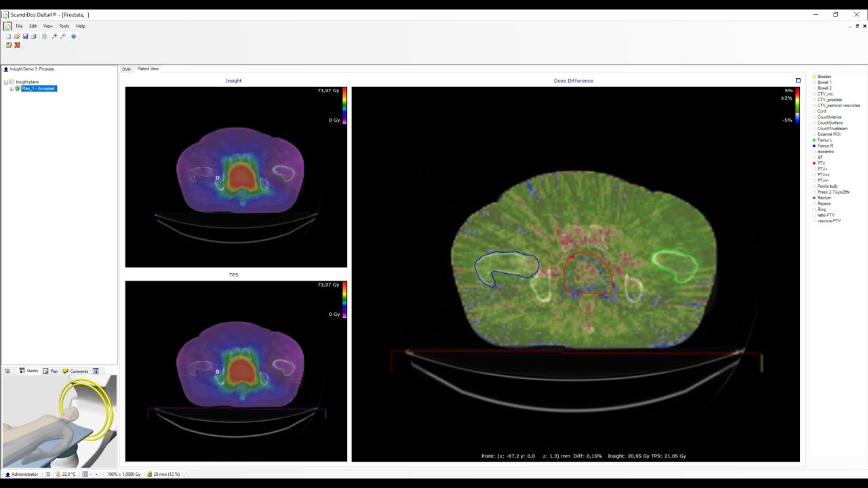Screen dimensions: 868x488
Task: Toggle the Bladder structure checkbox
Action: click(814, 77)
